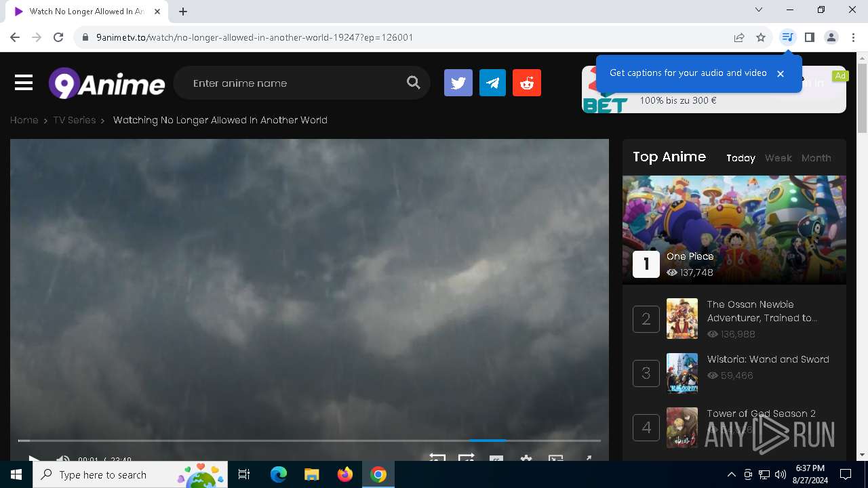This screenshot has height=488, width=868.
Task: Open the tab search dropdown chevron
Action: point(759,9)
